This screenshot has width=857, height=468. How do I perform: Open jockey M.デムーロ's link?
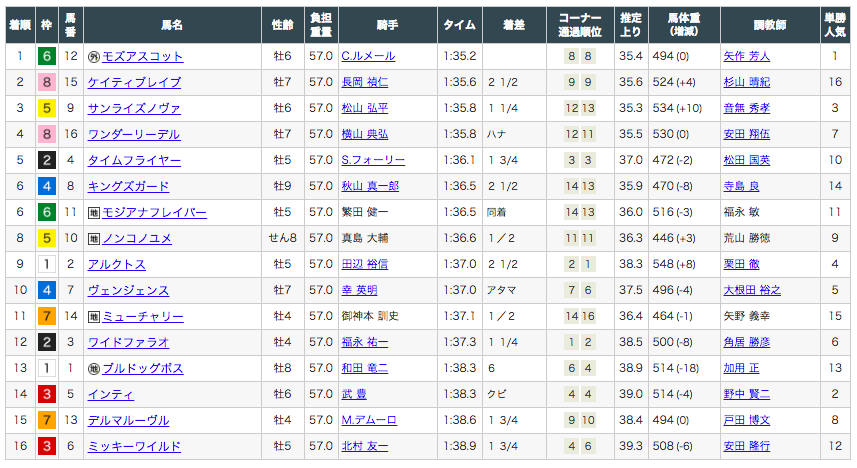click(x=369, y=420)
